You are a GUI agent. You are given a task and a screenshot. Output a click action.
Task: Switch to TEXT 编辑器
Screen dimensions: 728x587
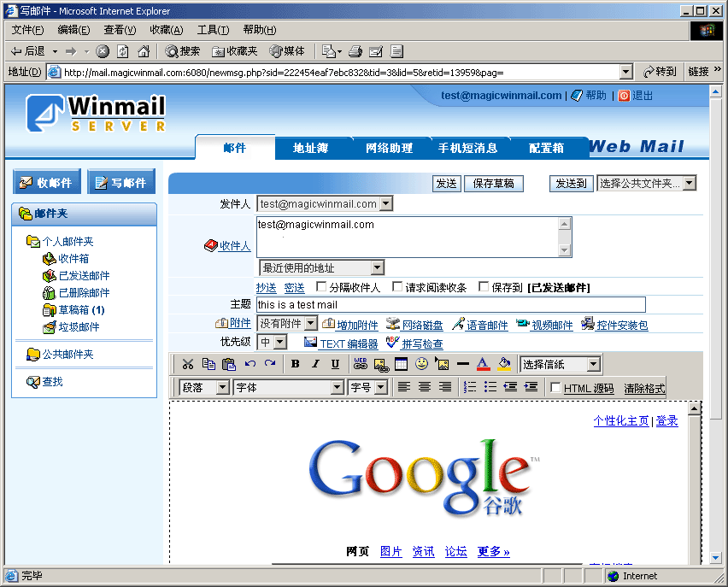tap(349, 343)
